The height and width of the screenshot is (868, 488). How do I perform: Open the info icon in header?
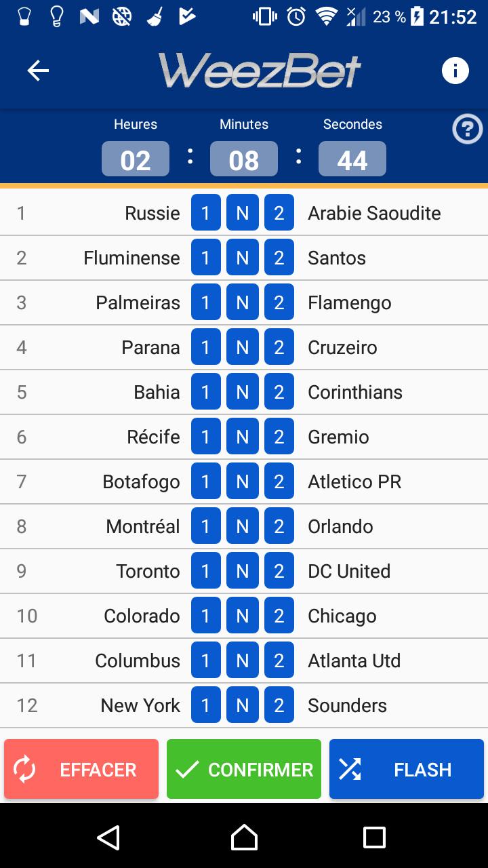coord(455,71)
